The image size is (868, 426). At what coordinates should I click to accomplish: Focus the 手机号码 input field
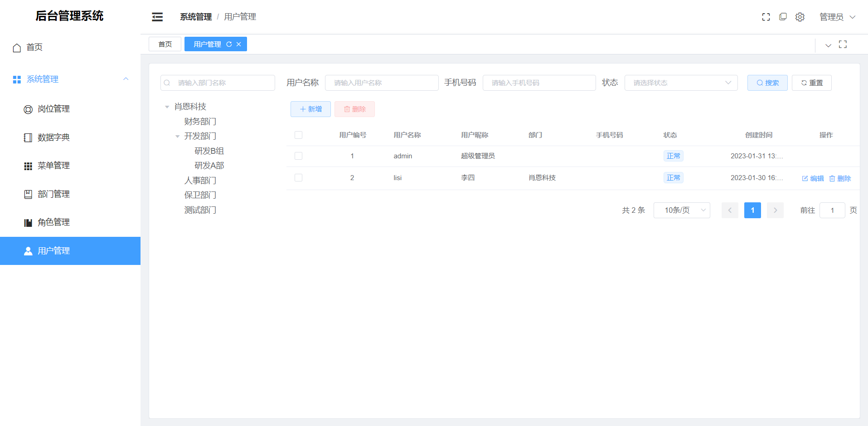(539, 83)
